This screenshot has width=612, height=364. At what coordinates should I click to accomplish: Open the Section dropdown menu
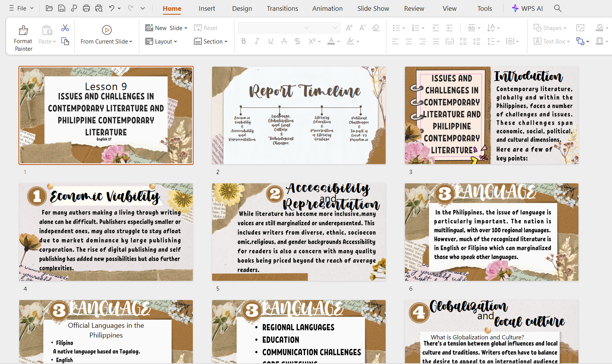211,41
